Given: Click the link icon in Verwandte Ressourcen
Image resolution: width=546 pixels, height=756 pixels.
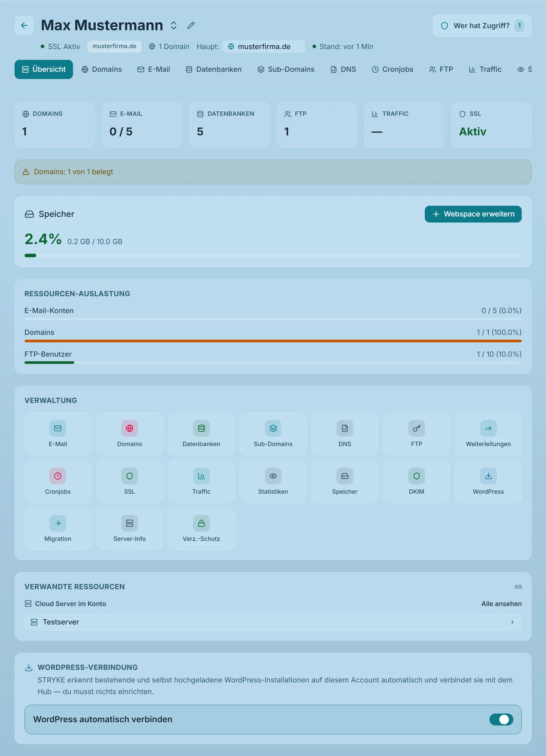Looking at the screenshot, I should (518, 587).
